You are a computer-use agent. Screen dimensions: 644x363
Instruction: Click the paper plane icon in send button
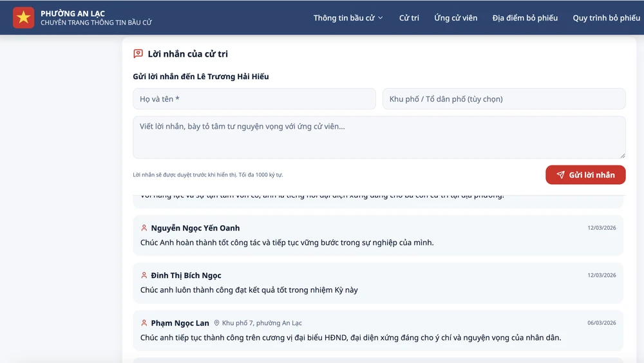click(x=560, y=175)
